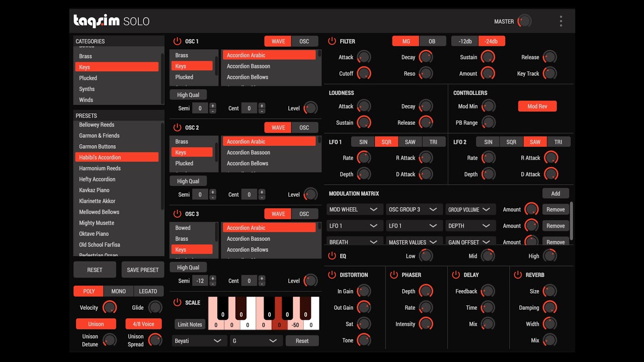Select the Kavkaz Piano preset
The height and width of the screenshot is (362, 644).
(x=117, y=190)
